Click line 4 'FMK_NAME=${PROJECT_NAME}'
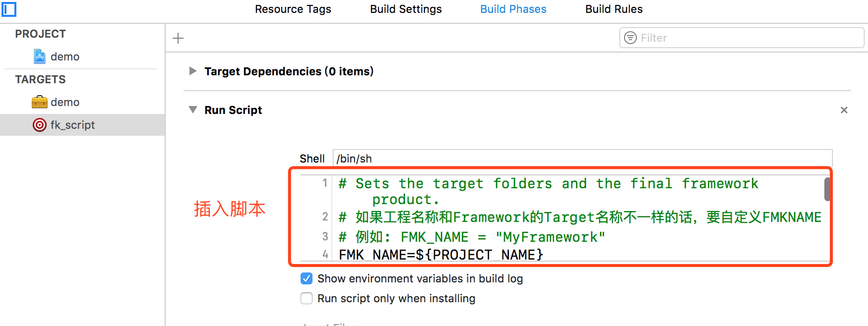The height and width of the screenshot is (326, 868). pos(441,255)
